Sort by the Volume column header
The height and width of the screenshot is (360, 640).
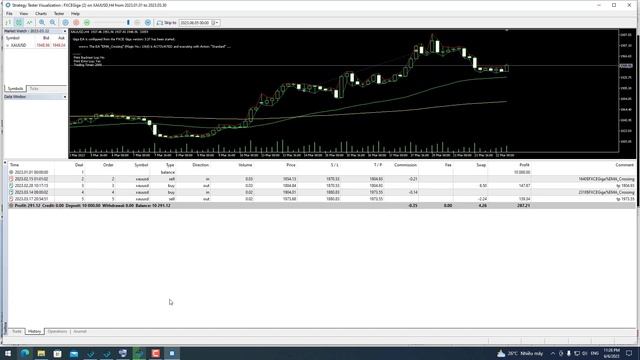click(x=245, y=165)
